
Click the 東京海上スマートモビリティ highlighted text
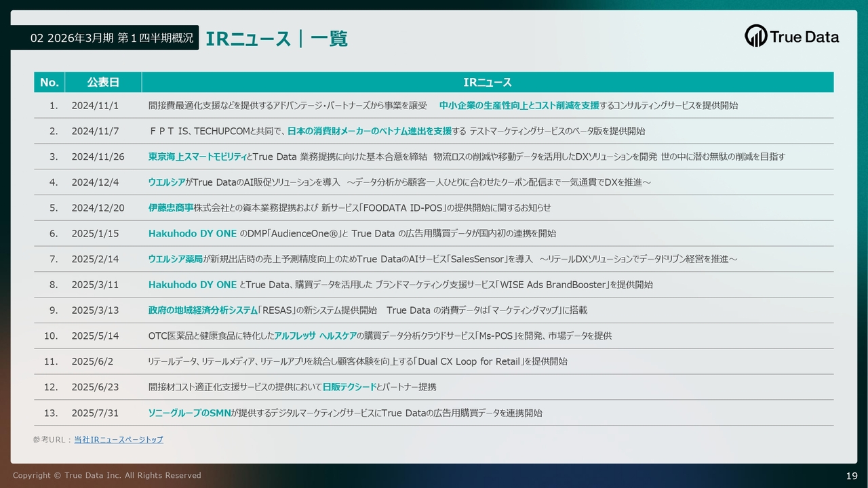click(197, 157)
